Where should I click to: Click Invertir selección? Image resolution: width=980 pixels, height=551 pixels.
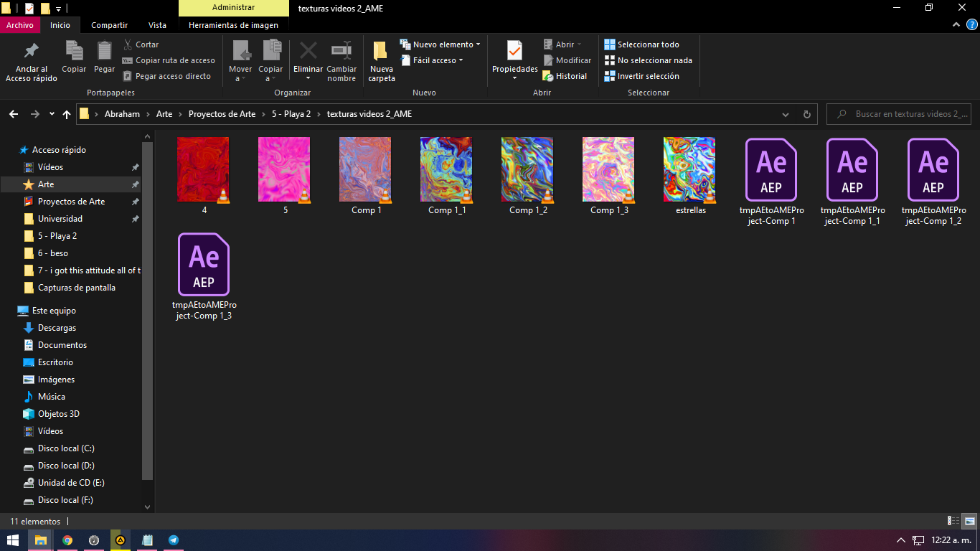pyautogui.click(x=642, y=76)
